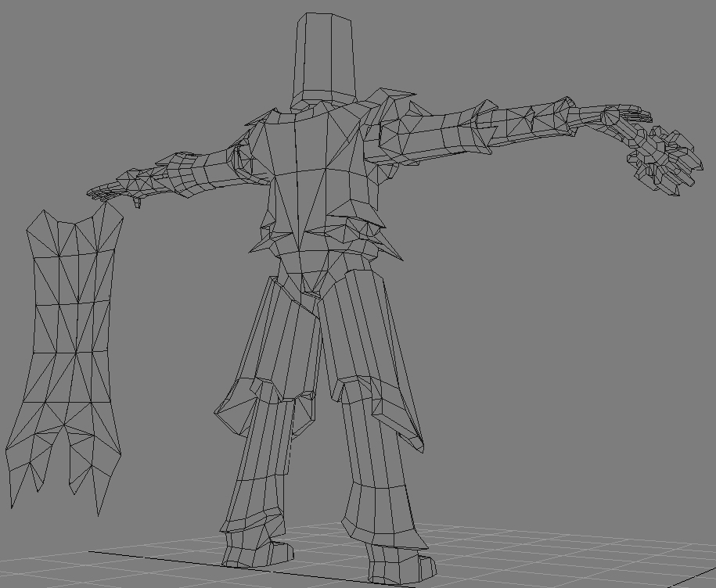The image size is (716, 588).
Task: Select the tall rectangular head block mesh
Action: point(324,59)
